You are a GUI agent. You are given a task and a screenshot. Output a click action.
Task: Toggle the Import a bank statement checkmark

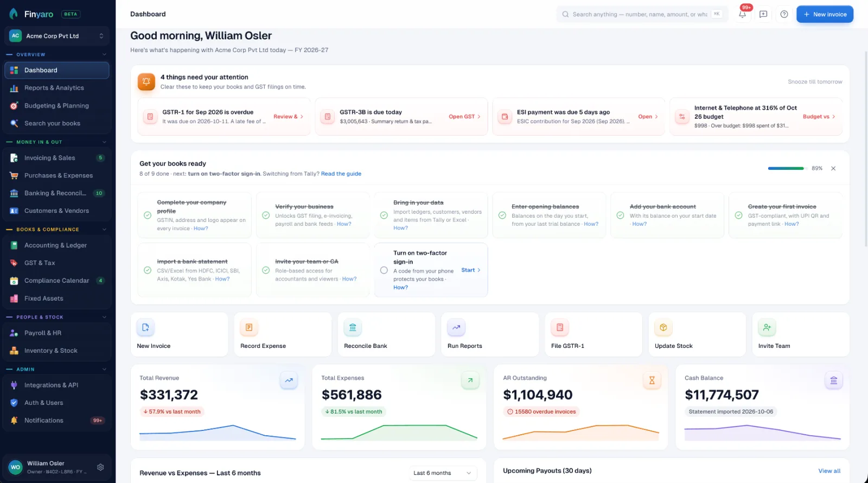click(x=148, y=270)
